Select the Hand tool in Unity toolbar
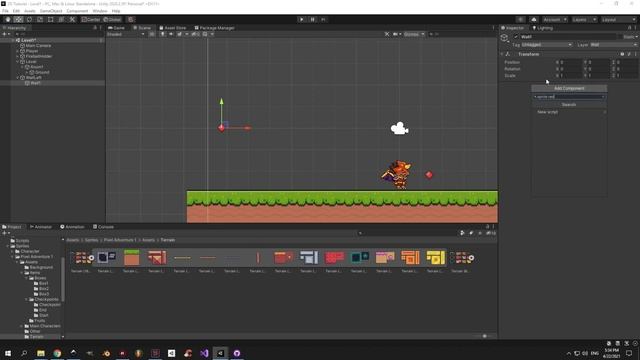640x360 pixels. (x=8, y=20)
